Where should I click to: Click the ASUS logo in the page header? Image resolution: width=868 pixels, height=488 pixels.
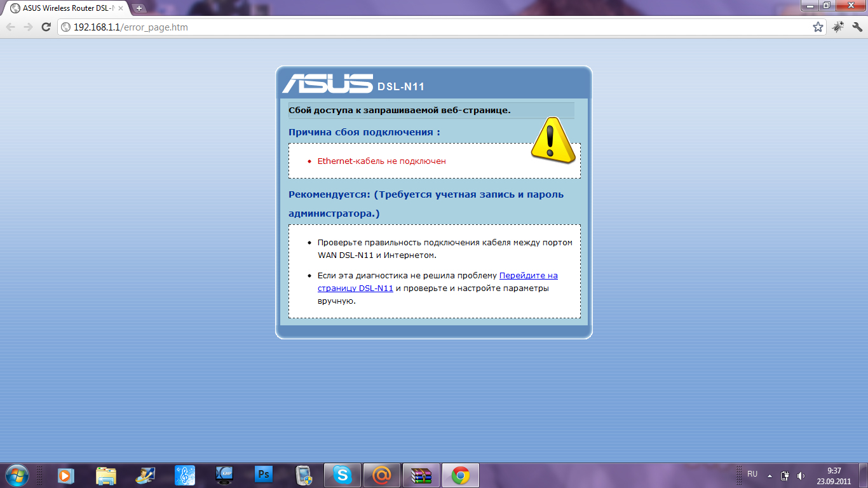tap(327, 83)
